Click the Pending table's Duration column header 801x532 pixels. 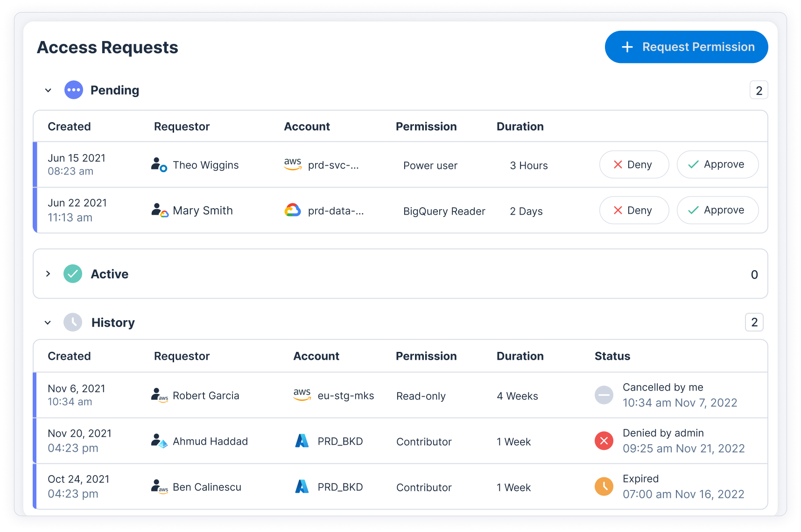(x=520, y=126)
